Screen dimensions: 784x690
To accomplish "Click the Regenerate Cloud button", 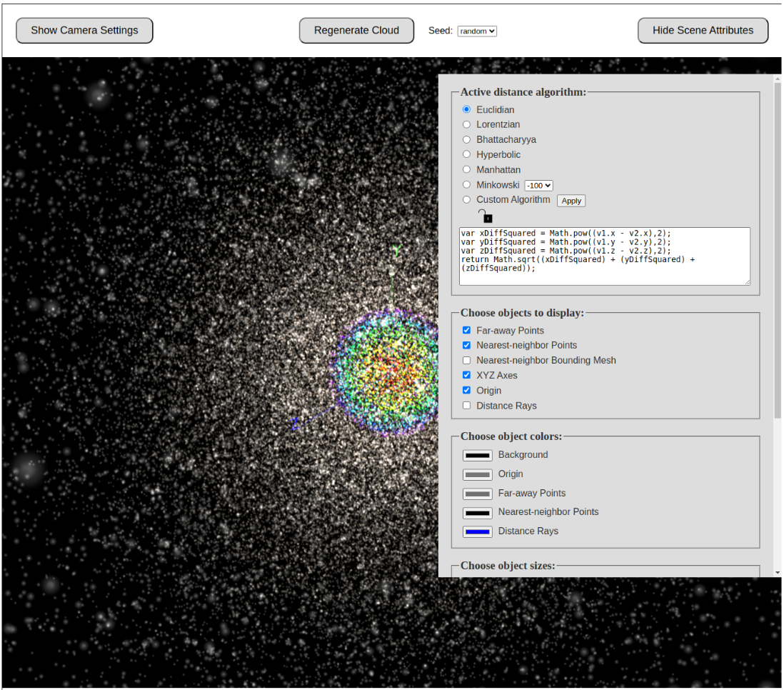I will pos(356,31).
